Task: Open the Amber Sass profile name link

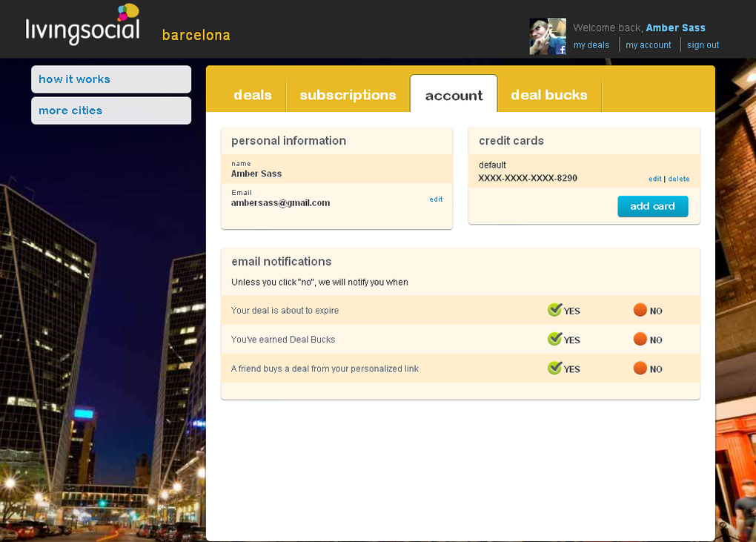Action: (675, 27)
